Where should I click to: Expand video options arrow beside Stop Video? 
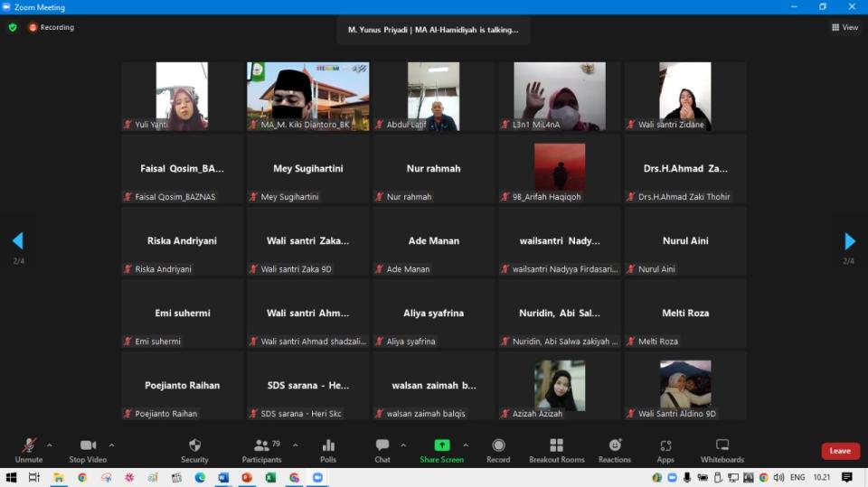point(111,445)
